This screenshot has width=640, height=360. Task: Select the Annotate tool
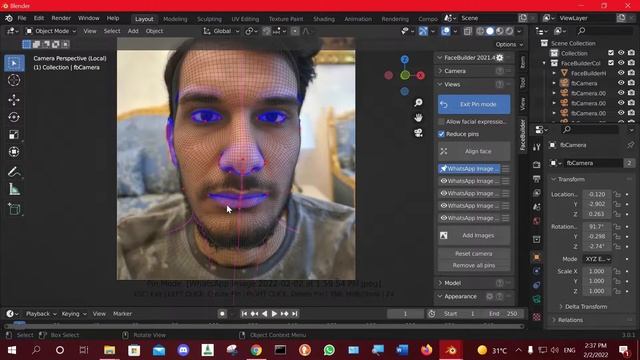click(x=14, y=172)
